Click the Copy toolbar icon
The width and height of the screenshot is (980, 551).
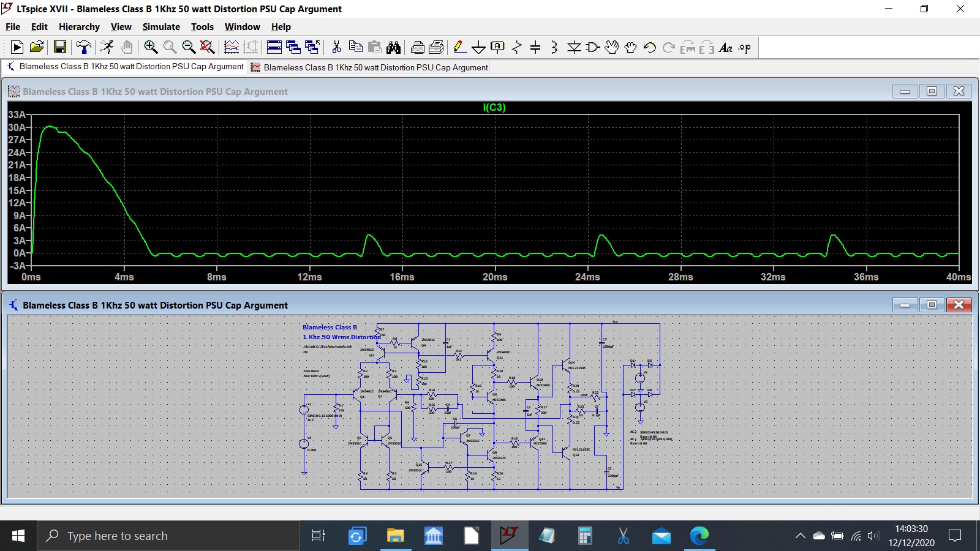[355, 47]
